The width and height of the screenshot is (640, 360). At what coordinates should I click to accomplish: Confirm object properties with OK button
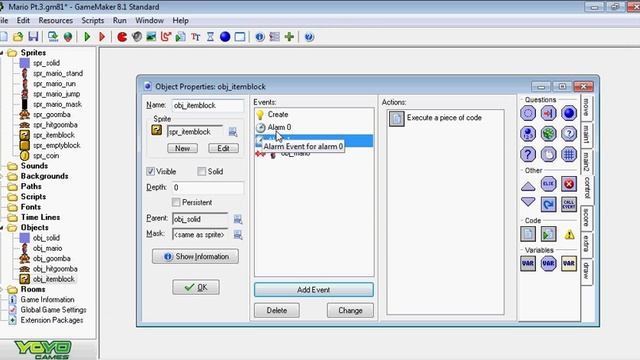pyautogui.click(x=196, y=287)
